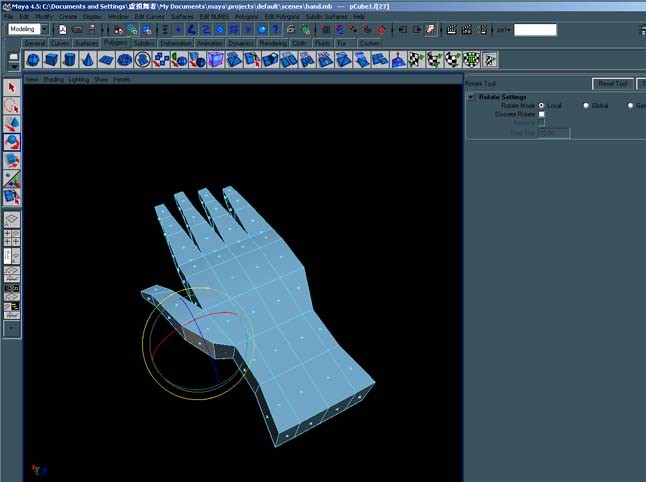646x482 pixels.
Task: Create a polygon cube from shelf
Action: [x=51, y=60]
